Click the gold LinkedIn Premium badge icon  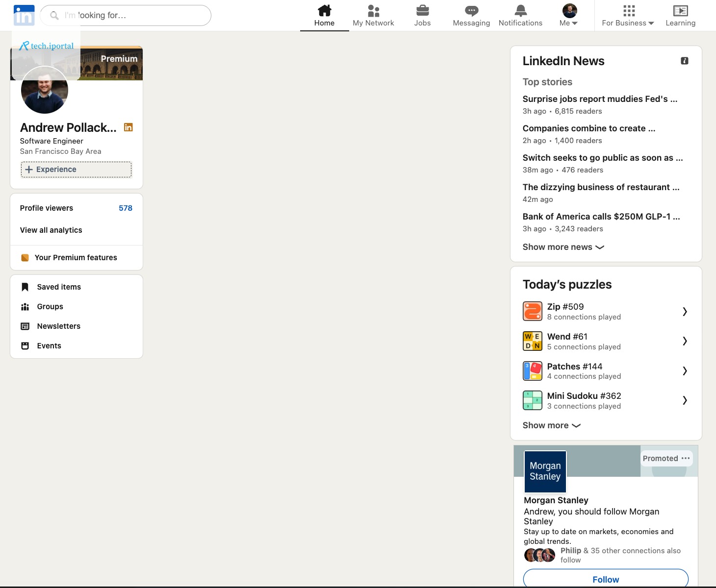point(128,127)
